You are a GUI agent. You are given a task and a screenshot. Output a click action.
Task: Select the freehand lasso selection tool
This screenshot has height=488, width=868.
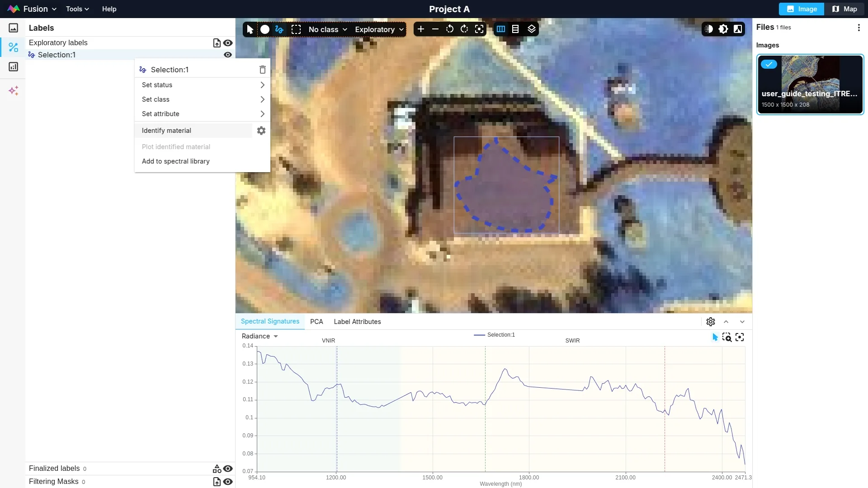pyautogui.click(x=279, y=29)
